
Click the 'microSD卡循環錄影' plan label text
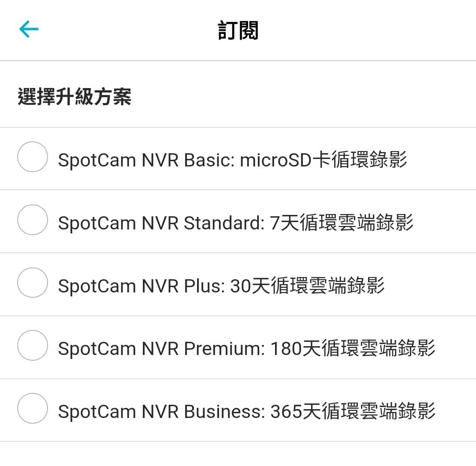pos(323,159)
